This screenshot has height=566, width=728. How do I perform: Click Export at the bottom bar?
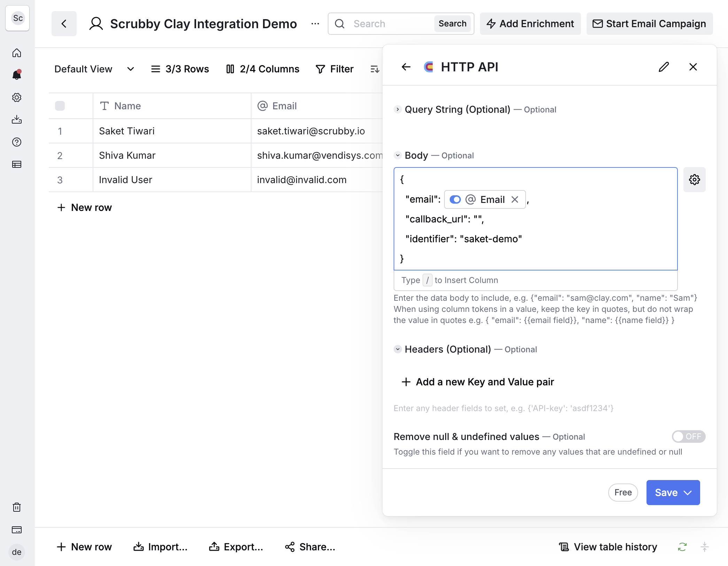pyautogui.click(x=236, y=547)
